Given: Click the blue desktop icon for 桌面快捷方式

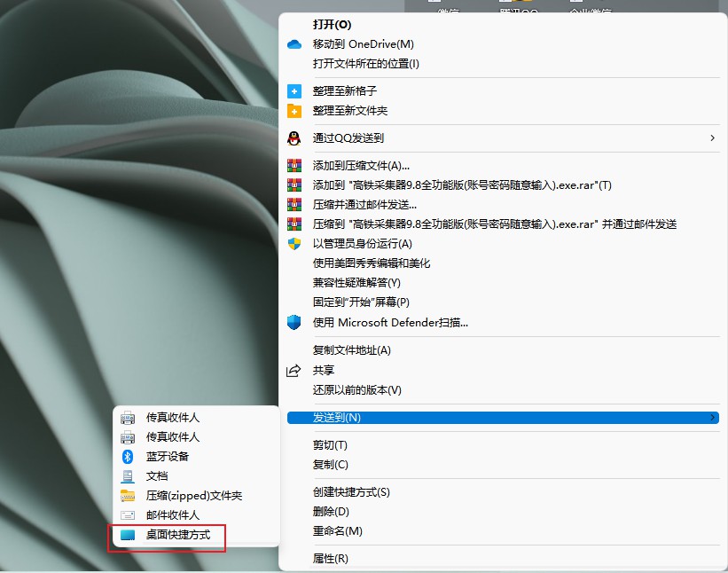Looking at the screenshot, I should tap(128, 535).
